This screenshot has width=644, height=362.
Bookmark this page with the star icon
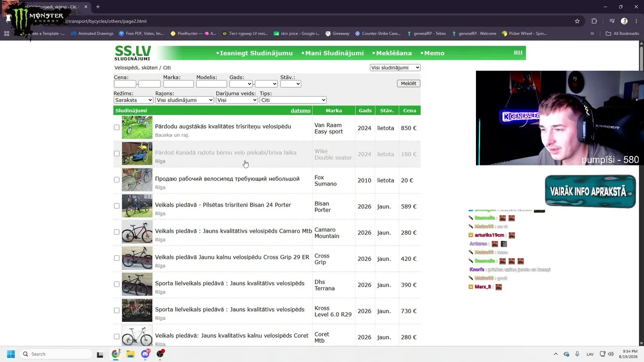pos(577,21)
